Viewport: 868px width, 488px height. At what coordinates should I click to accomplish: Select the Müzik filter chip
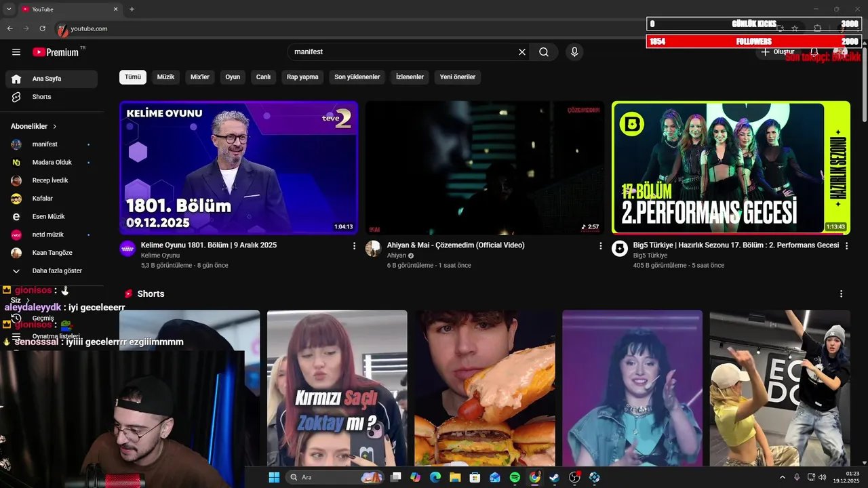165,77
